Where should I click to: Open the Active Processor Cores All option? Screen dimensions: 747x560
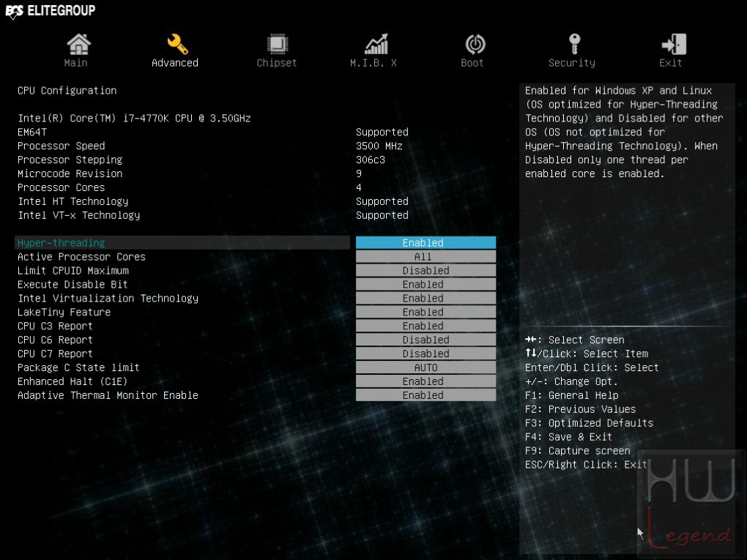[425, 257]
